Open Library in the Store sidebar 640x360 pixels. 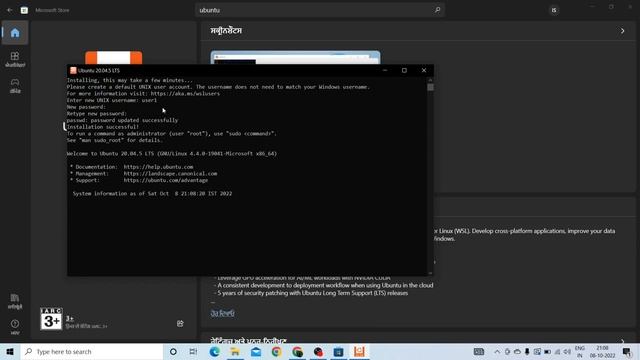(x=15, y=301)
